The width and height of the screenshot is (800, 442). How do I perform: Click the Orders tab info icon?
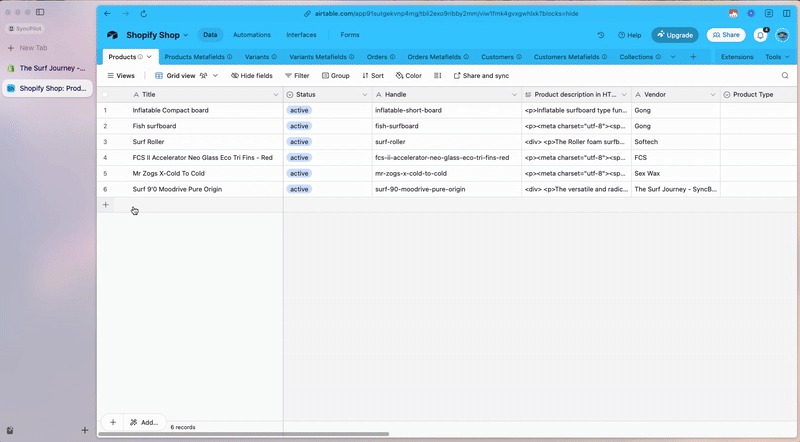coord(392,57)
